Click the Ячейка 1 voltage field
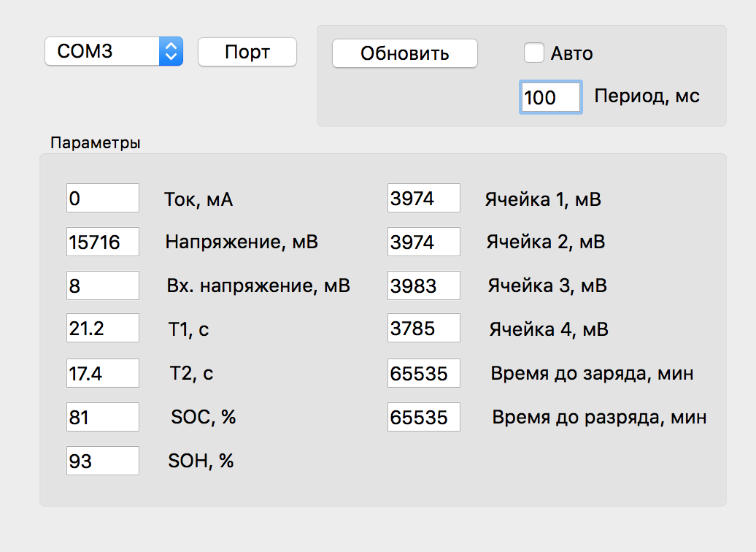756x552 pixels. (x=423, y=198)
